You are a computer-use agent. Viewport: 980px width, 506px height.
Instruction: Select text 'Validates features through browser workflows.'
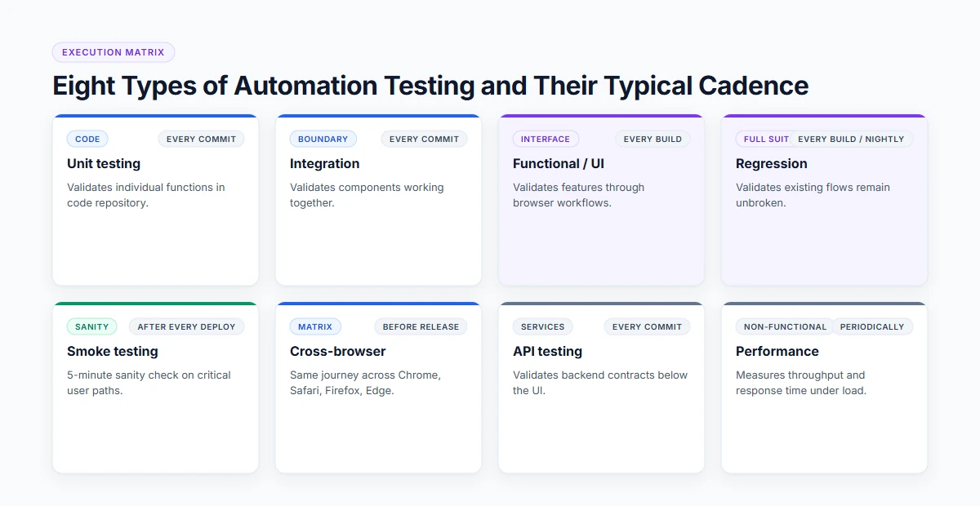[x=579, y=195]
